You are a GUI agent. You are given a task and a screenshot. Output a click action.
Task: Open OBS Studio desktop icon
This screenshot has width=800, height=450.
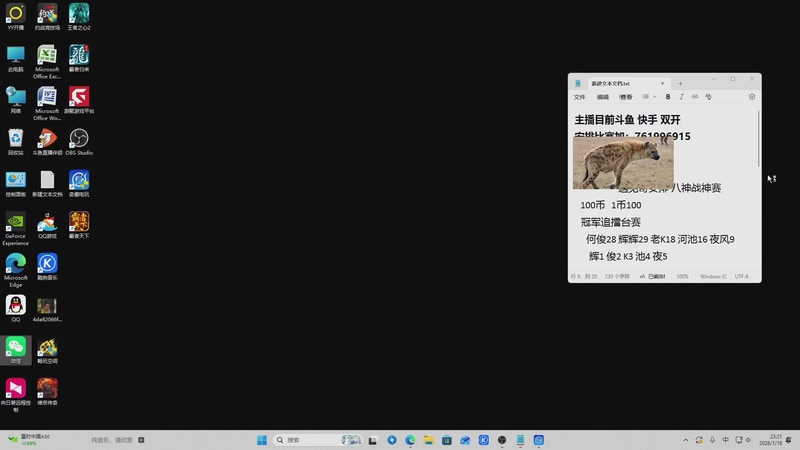(78, 139)
